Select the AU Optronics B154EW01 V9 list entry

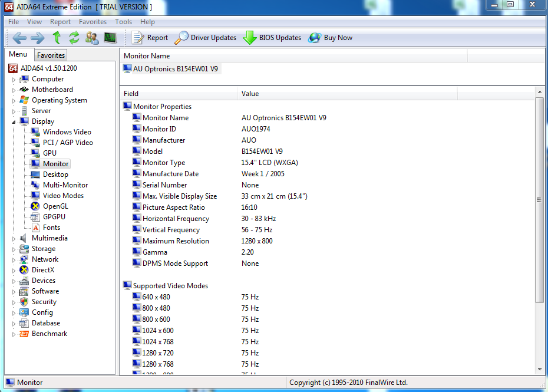[x=171, y=69]
